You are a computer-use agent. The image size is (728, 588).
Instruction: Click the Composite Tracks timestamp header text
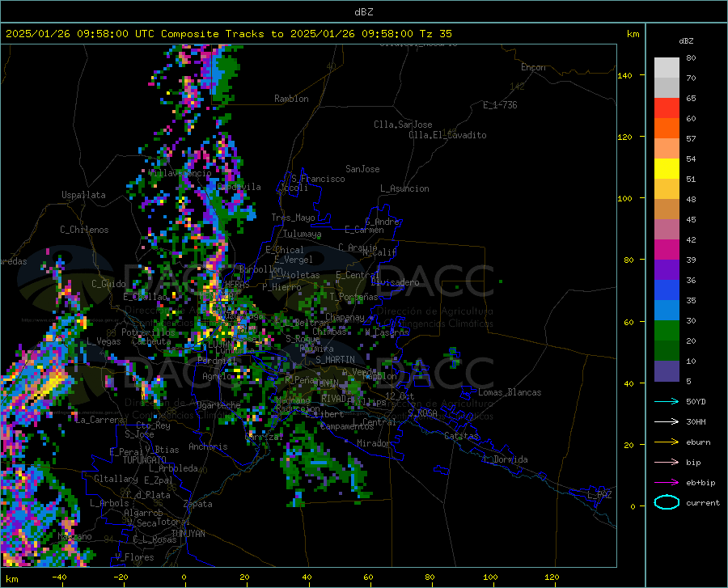(x=229, y=34)
